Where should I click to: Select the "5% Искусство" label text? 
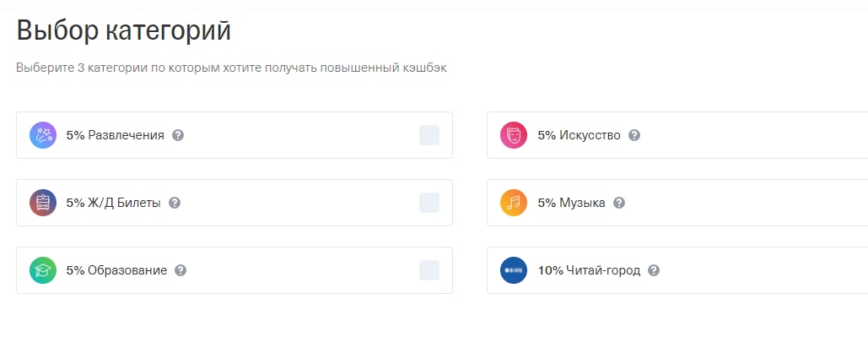579,135
